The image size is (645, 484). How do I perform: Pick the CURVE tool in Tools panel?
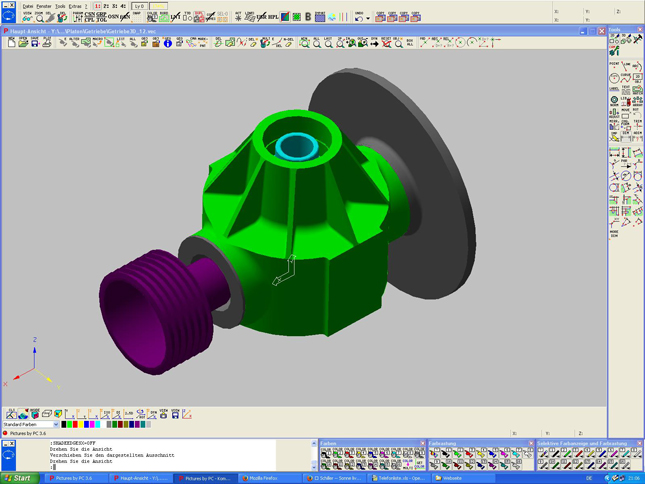(x=626, y=77)
